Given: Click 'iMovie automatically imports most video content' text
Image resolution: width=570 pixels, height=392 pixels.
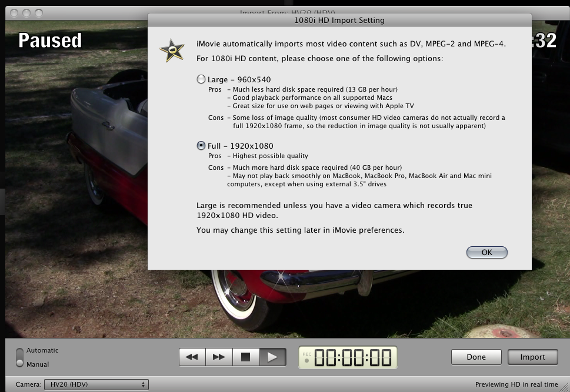Looking at the screenshot, I should coord(351,44).
